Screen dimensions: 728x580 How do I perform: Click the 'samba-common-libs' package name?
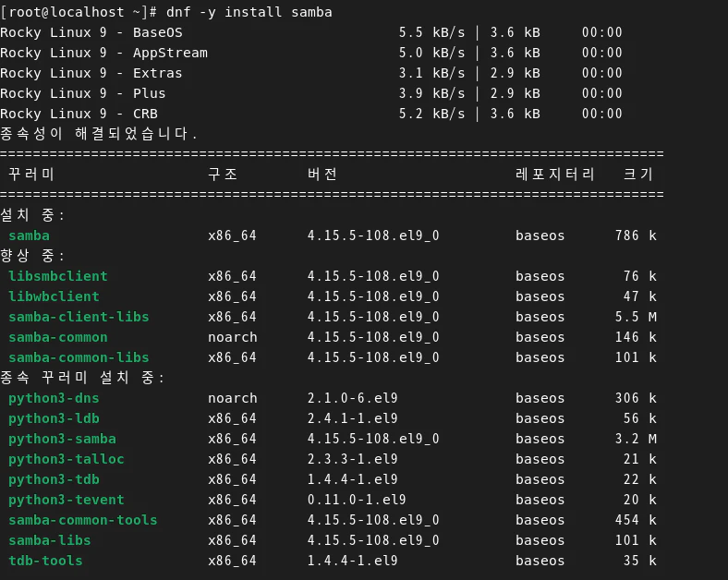[79, 358]
